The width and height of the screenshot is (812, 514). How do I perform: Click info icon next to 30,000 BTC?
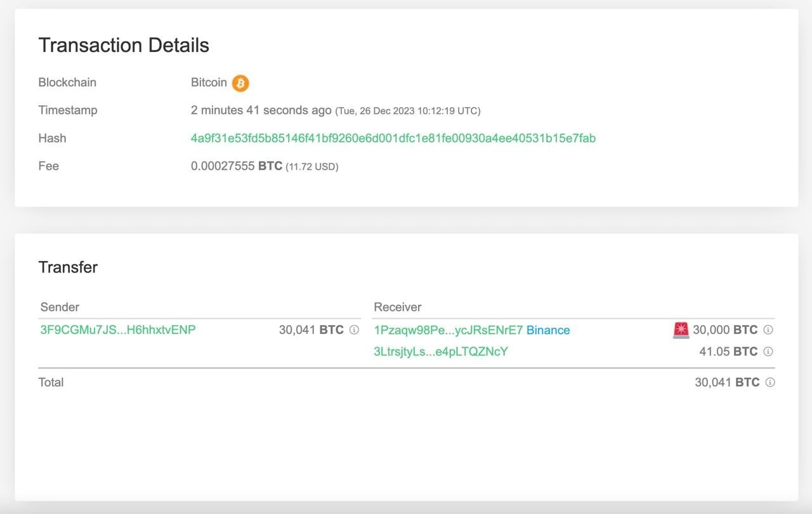[768, 330]
